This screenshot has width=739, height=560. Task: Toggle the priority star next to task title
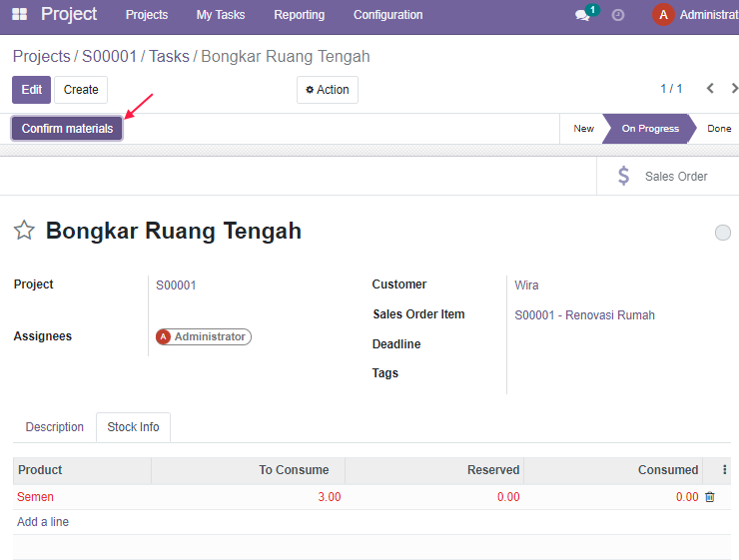(24, 231)
